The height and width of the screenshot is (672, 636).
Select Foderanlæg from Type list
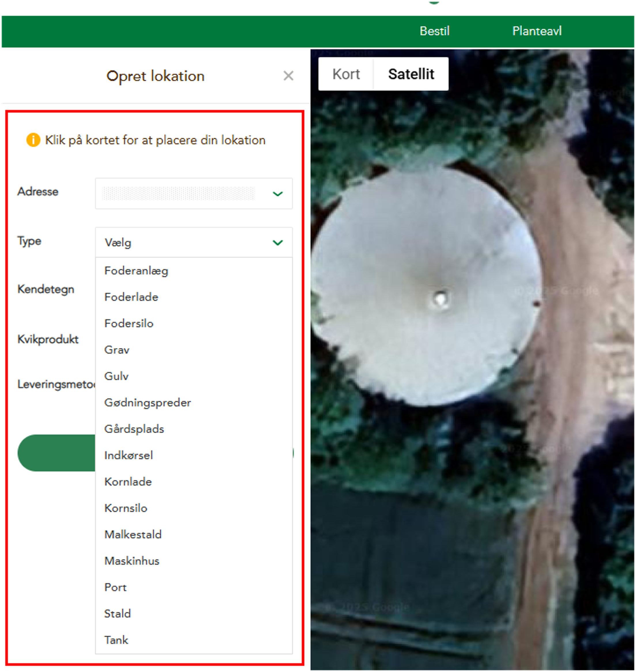point(136,271)
